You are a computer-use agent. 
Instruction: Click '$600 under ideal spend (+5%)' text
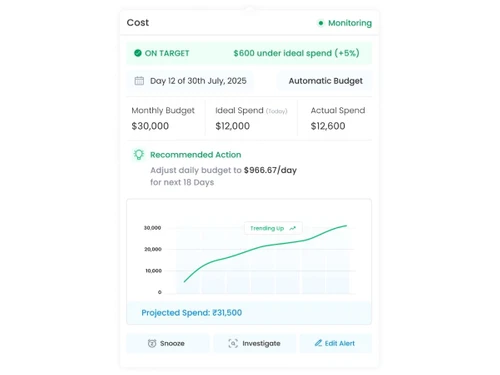pos(296,53)
